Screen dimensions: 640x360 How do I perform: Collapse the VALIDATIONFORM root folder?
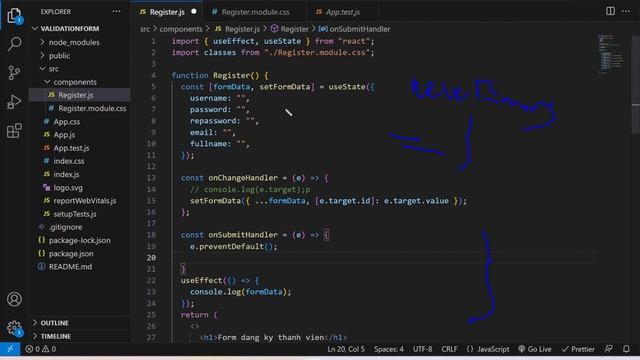click(x=80, y=29)
